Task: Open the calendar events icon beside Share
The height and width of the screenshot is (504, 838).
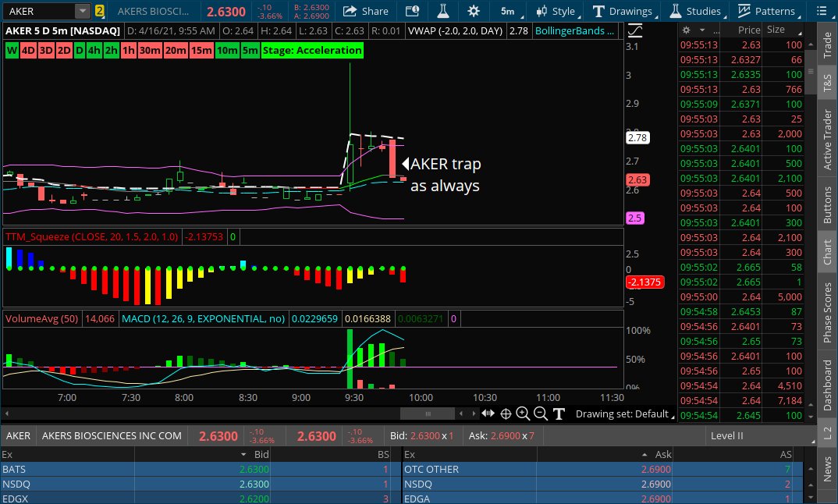Action: click(412, 12)
